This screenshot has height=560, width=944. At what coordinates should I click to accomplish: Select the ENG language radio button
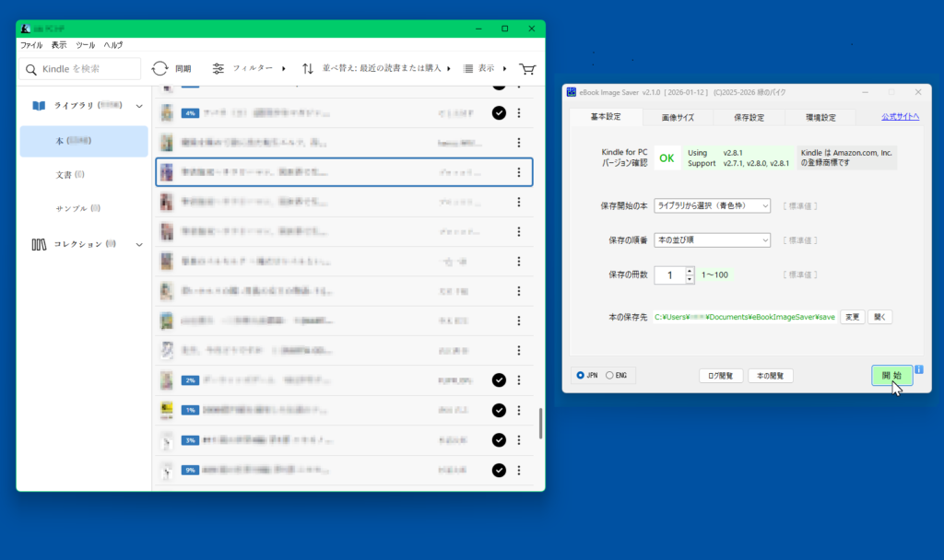[x=609, y=376]
